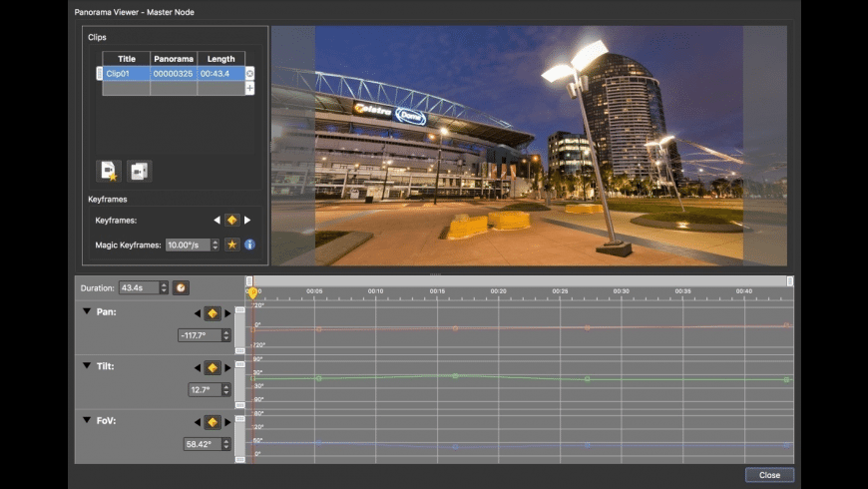Image resolution: width=868 pixels, height=489 pixels.
Task: Click the add new clip icon
Action: click(109, 171)
